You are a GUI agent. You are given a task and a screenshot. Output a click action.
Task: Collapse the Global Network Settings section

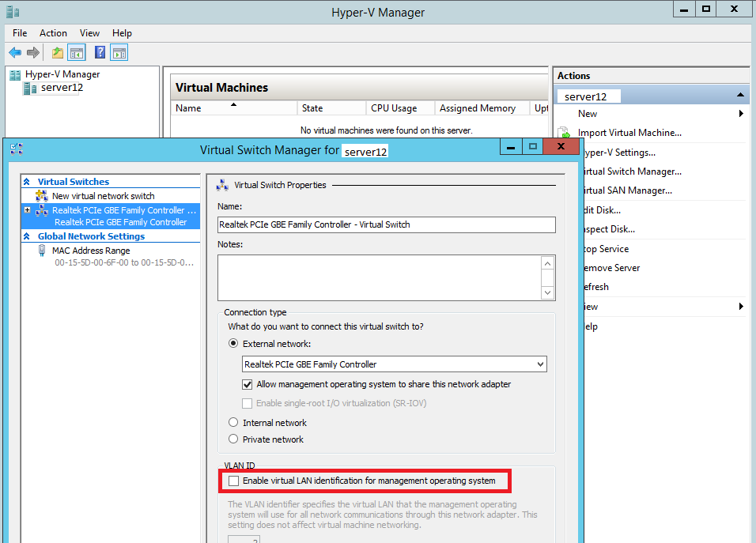pyautogui.click(x=27, y=236)
